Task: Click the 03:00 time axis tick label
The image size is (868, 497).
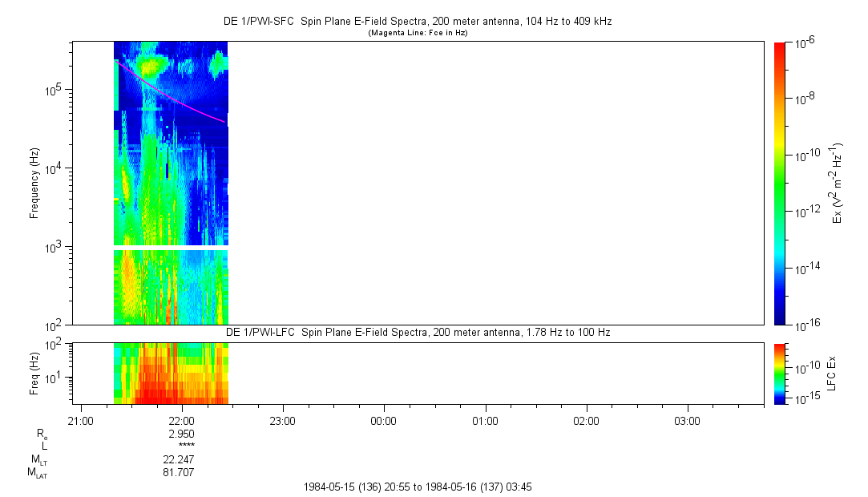Action: [687, 421]
